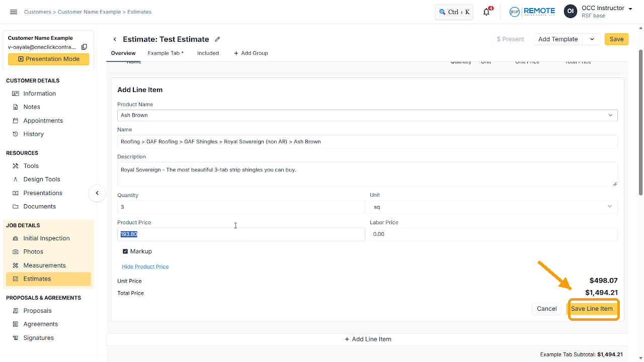The height and width of the screenshot is (362, 644).
Task: Open Tools under Resources
Action: (x=31, y=166)
